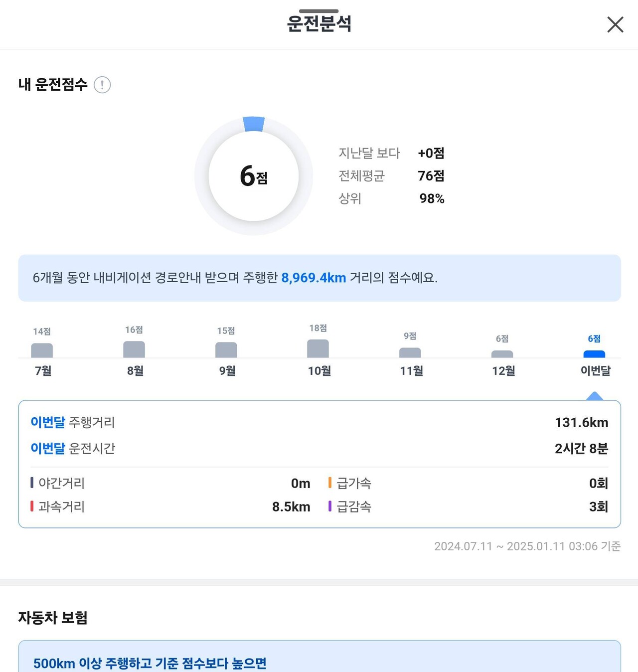Viewport: 638px width, 672px height.
Task: Select the 급감속 purple legend marker
Action: pyautogui.click(x=329, y=506)
